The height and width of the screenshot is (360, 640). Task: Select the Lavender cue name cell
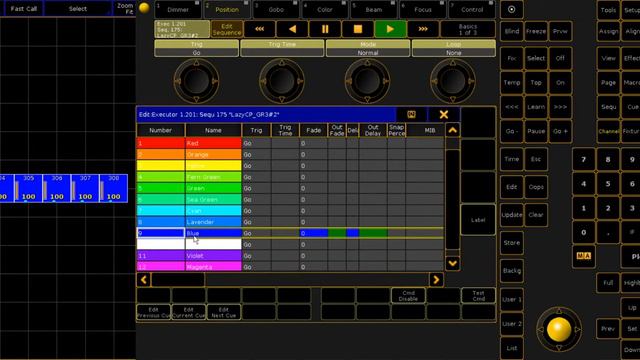(x=213, y=222)
